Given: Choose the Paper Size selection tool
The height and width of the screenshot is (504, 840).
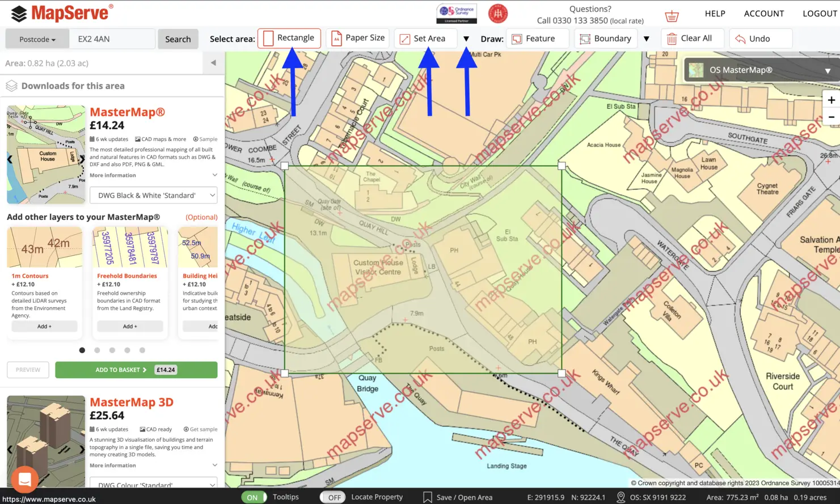Looking at the screenshot, I should click(x=358, y=38).
